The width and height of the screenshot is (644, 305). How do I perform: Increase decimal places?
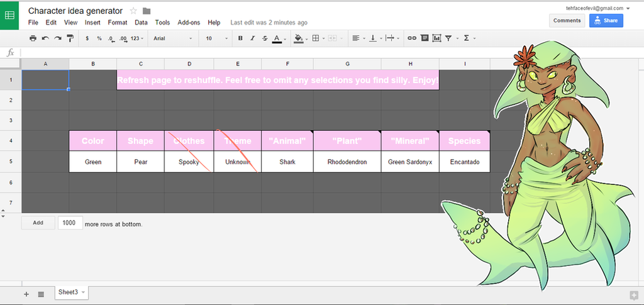(123, 38)
